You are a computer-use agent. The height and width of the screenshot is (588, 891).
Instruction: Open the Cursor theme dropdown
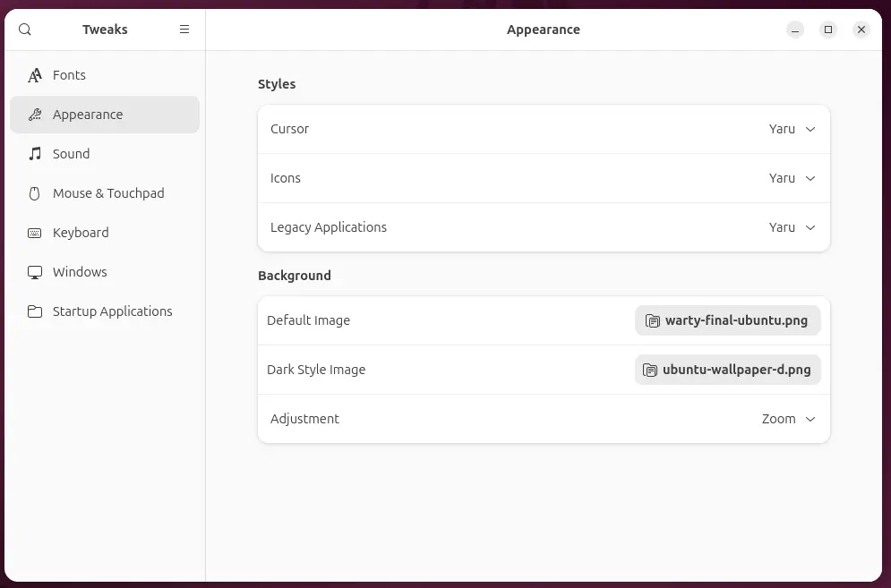point(792,129)
